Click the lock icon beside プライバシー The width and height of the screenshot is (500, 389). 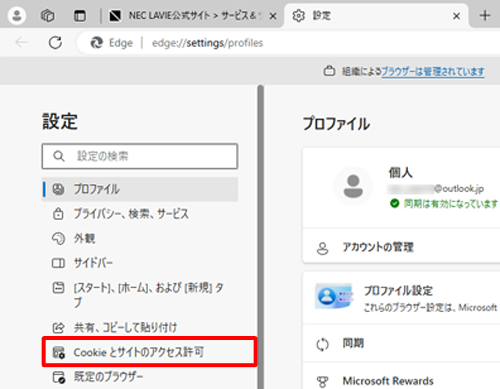(x=58, y=214)
